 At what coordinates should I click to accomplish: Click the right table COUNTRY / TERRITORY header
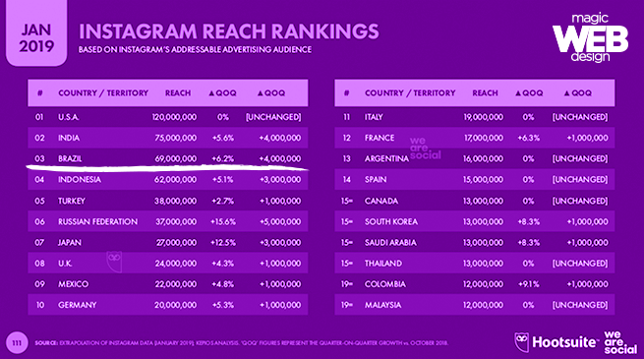[x=410, y=93]
